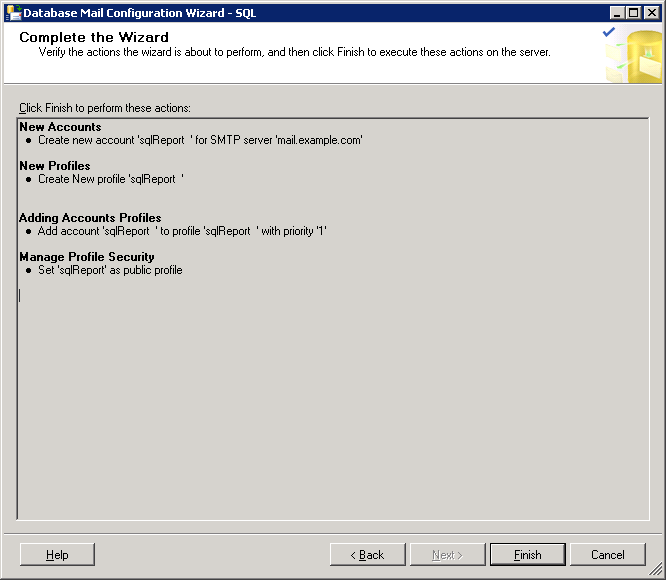Click the greyed-out Next button

pyautogui.click(x=447, y=555)
